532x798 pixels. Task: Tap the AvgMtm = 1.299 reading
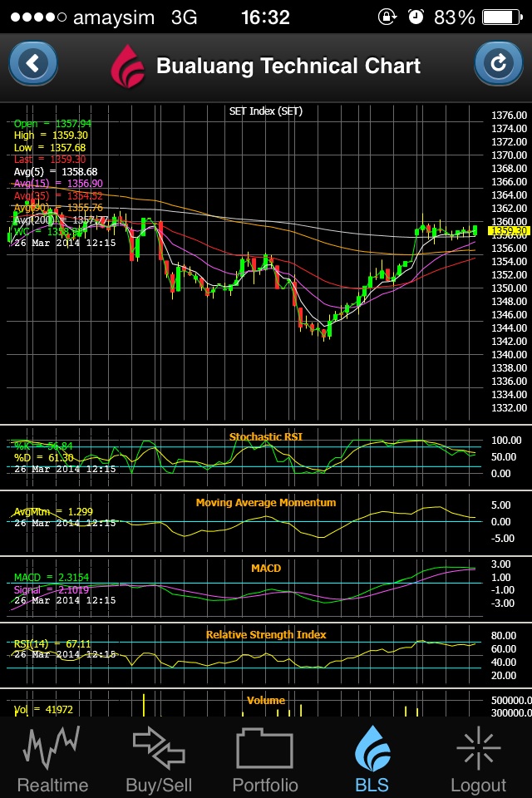[53, 511]
